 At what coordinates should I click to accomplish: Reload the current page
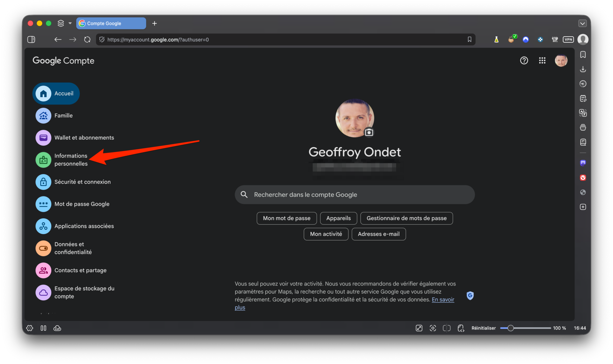click(87, 40)
